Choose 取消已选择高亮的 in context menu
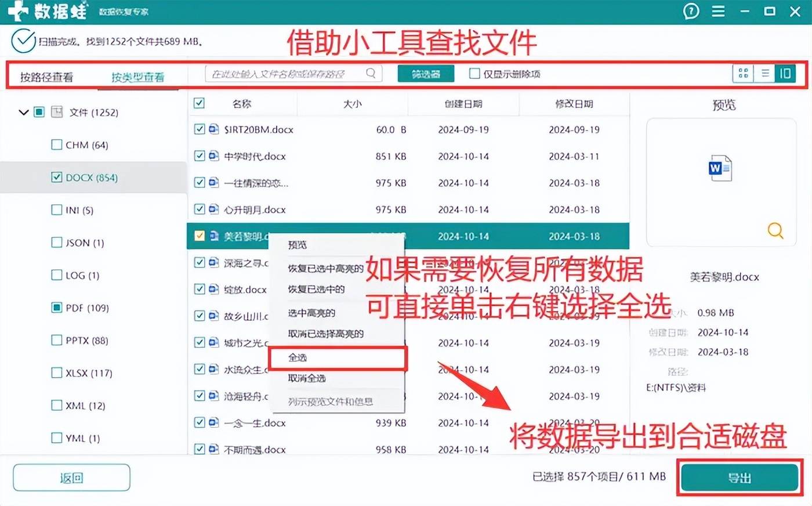Screen dimensions: 812x506 tap(325, 334)
